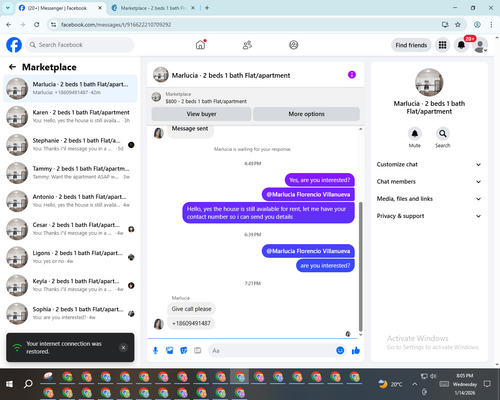
Task: Click the large listing photo in right panel
Action: click(x=429, y=82)
